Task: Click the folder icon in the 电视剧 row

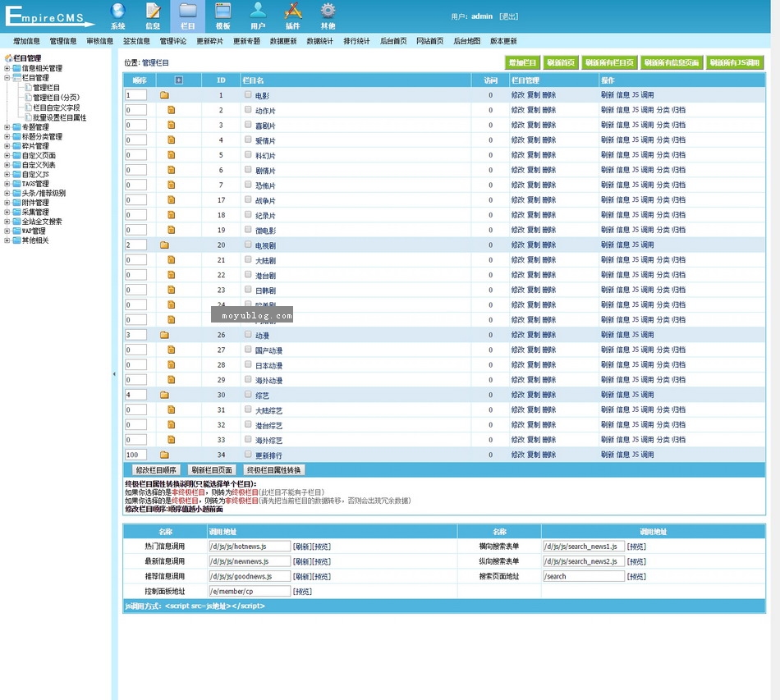Action: tap(165, 245)
